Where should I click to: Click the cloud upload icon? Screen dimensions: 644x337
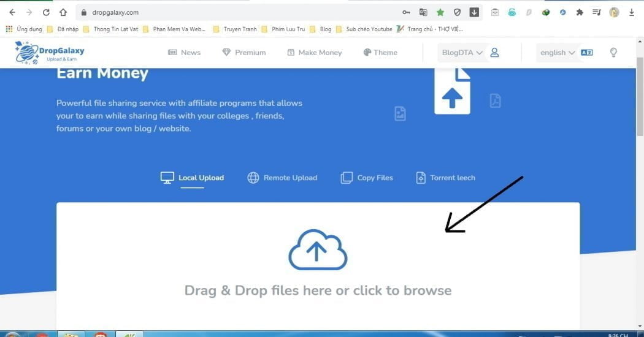318,249
